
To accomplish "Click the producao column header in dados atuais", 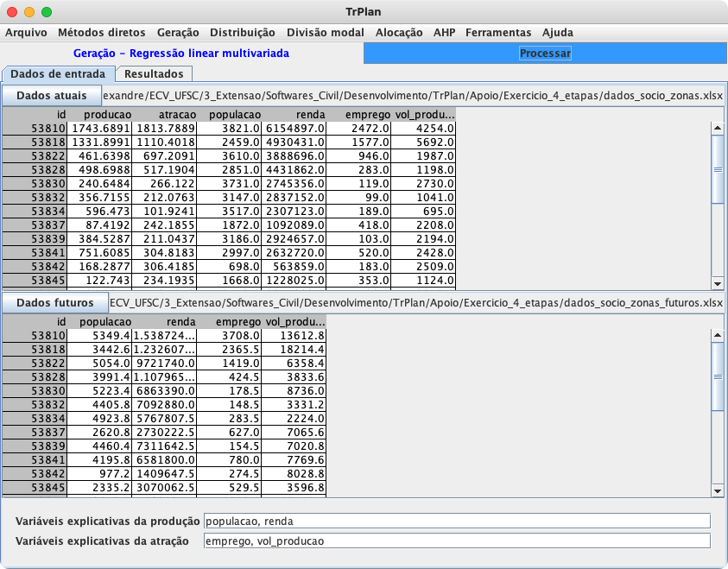I will pyautogui.click(x=99, y=115).
